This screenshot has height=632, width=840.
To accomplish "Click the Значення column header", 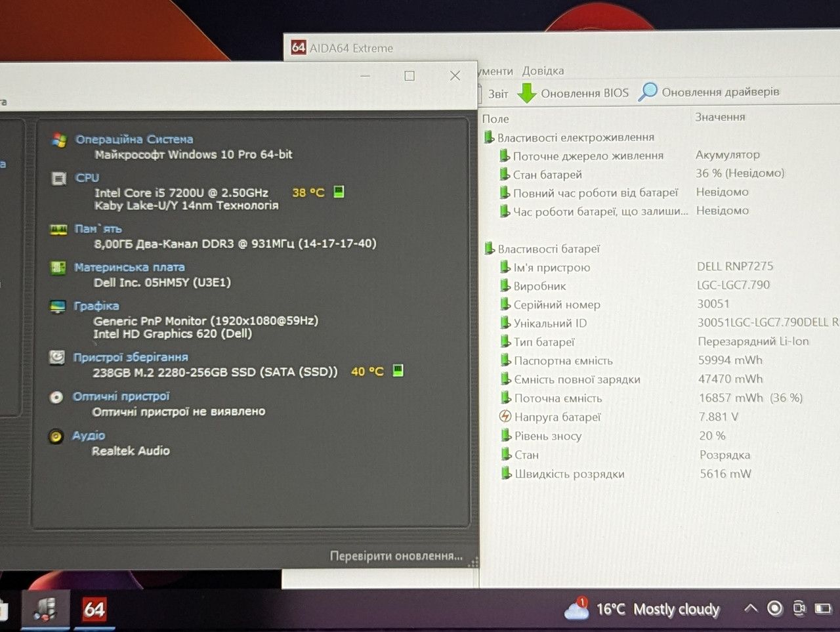I will (x=720, y=117).
